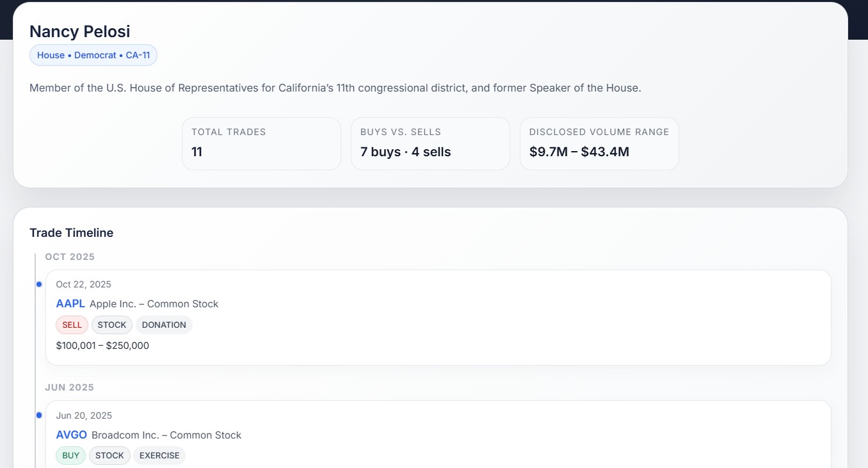Collapse the JUN 2025 timeline section
This screenshot has width=868, height=468.
coord(69,387)
